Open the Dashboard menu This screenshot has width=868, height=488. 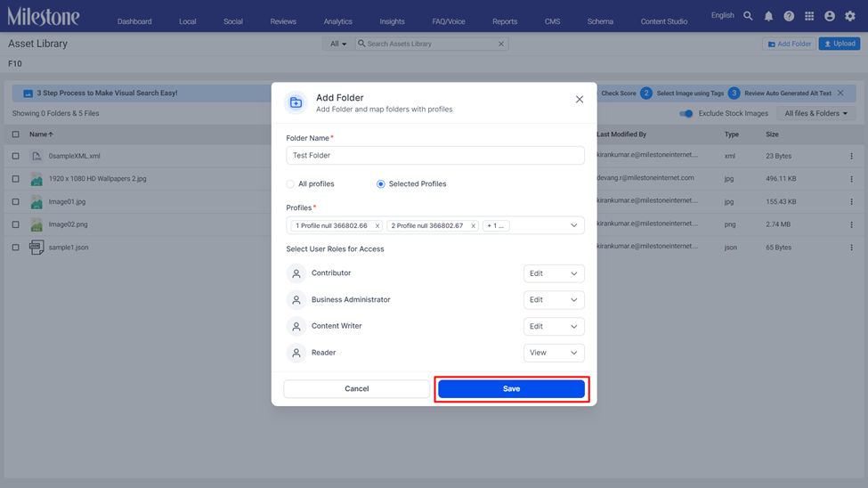(134, 21)
